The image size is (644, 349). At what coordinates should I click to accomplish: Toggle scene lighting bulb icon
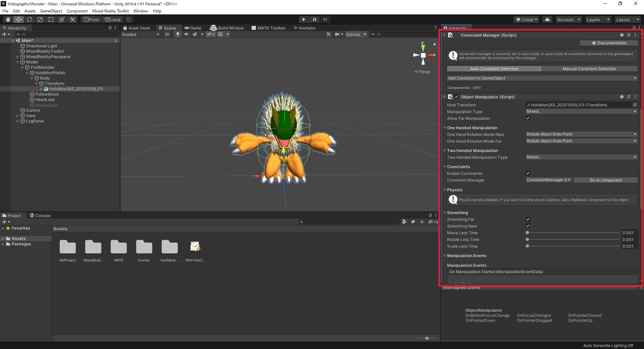(x=178, y=34)
